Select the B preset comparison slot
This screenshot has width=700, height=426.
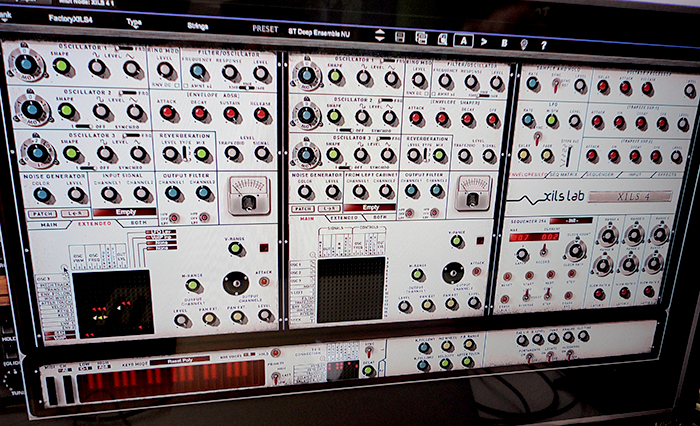click(504, 43)
